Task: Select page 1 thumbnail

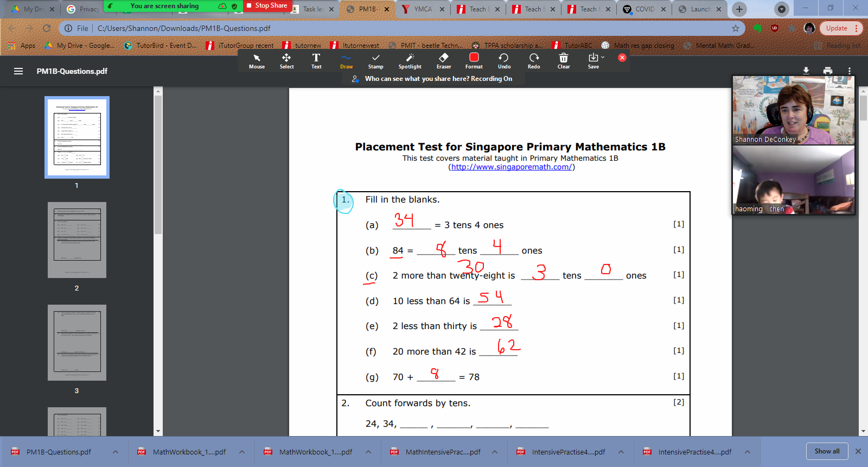Action: 77,137
